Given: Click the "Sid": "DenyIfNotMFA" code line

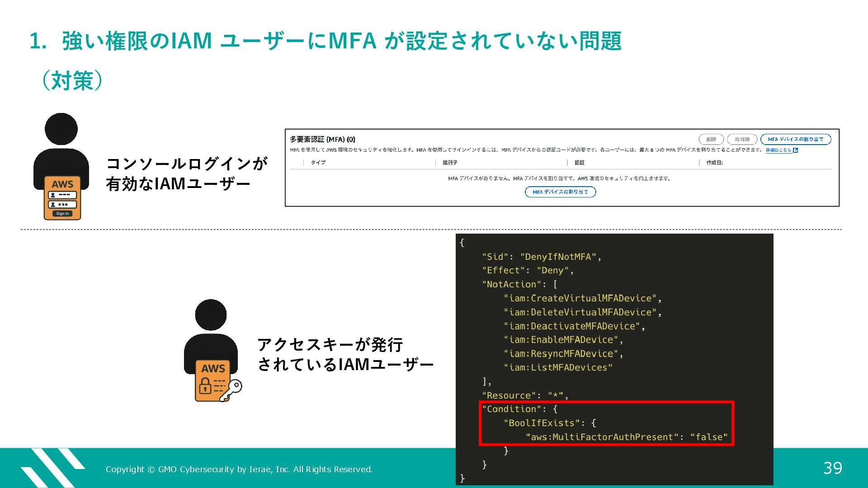Looking at the screenshot, I should (541, 257).
